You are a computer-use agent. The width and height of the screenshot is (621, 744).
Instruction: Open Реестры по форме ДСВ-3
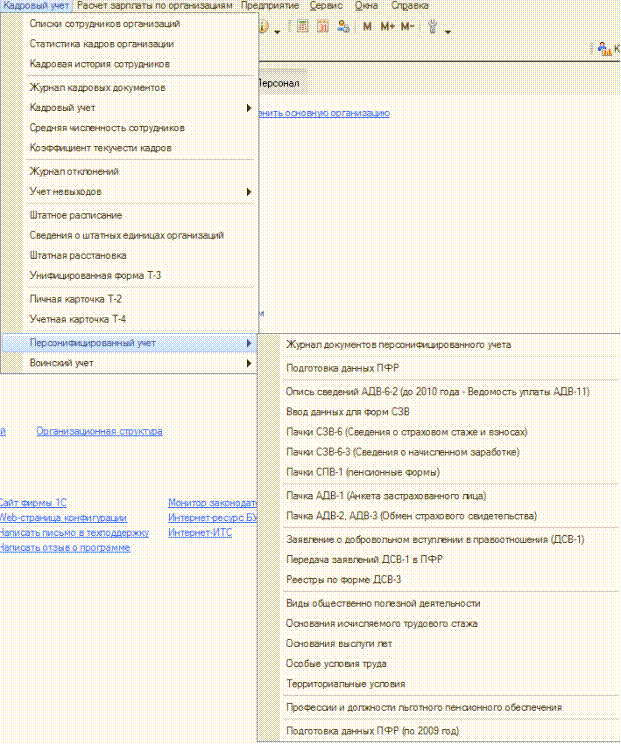(439, 579)
